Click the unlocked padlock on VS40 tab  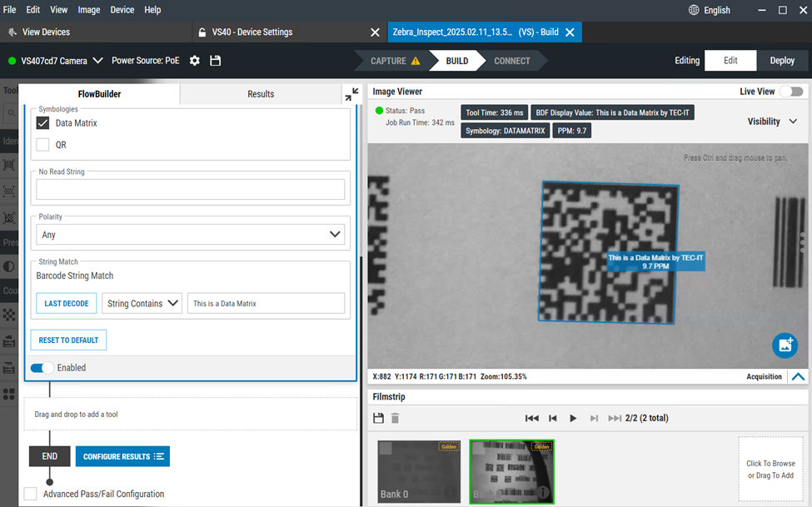(x=202, y=32)
